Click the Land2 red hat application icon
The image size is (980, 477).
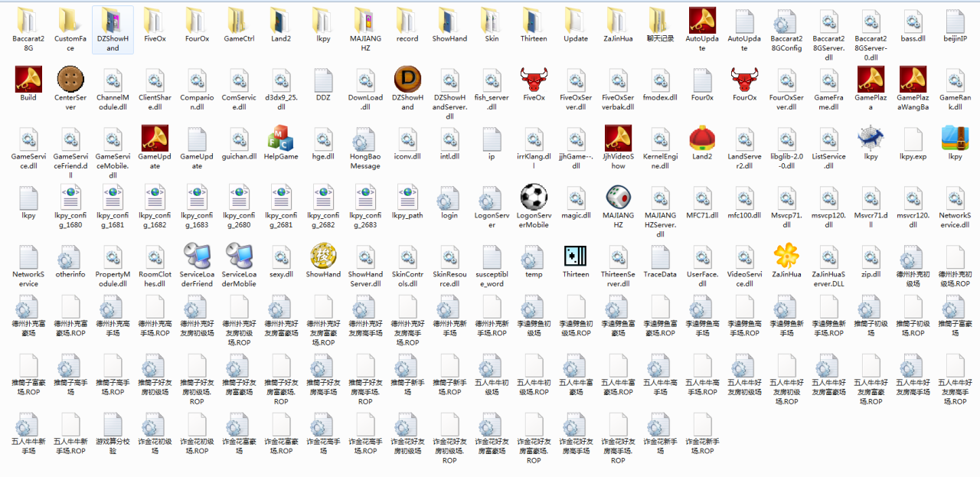pos(702,139)
